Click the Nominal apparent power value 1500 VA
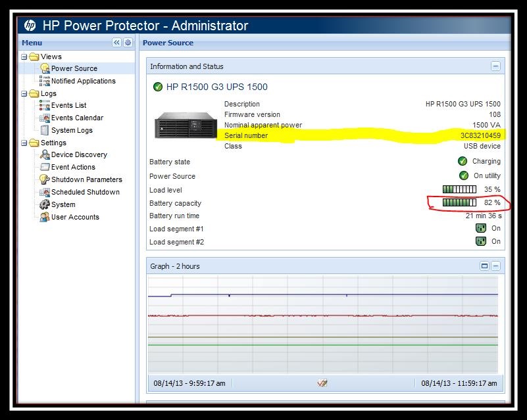Viewport: 527px width, 420px height. pyautogui.click(x=486, y=125)
